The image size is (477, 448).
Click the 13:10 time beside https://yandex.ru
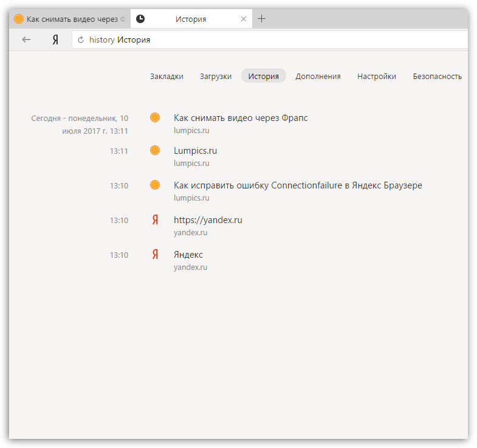point(119,221)
